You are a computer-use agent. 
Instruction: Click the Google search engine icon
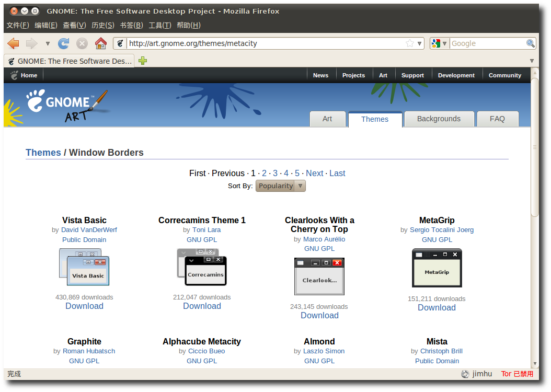click(x=436, y=43)
